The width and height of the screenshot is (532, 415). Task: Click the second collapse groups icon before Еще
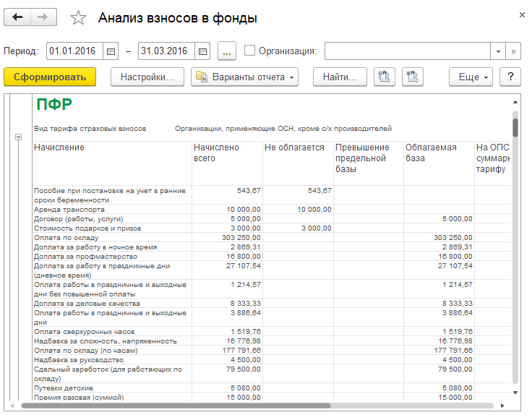click(x=413, y=77)
